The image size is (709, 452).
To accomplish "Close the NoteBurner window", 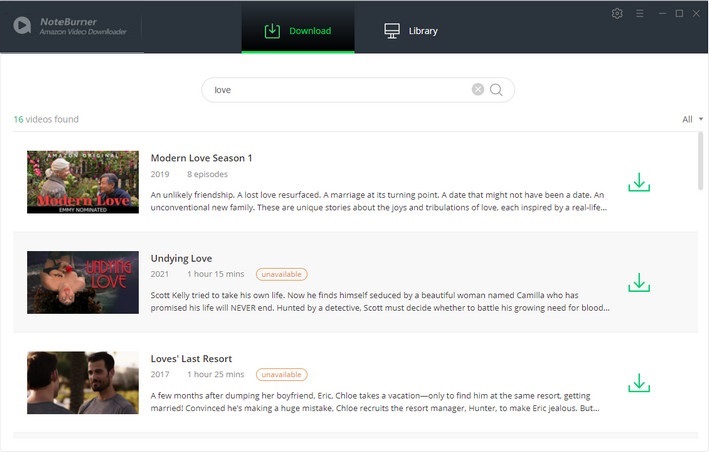I will tap(696, 14).
